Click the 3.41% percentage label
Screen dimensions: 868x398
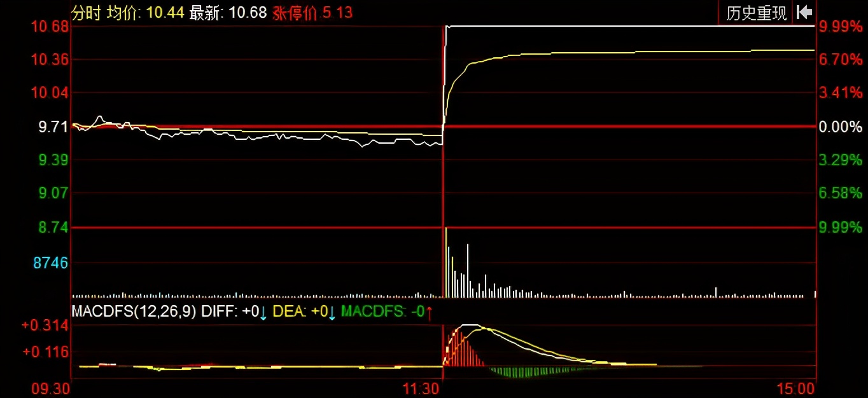pyautogui.click(x=841, y=93)
